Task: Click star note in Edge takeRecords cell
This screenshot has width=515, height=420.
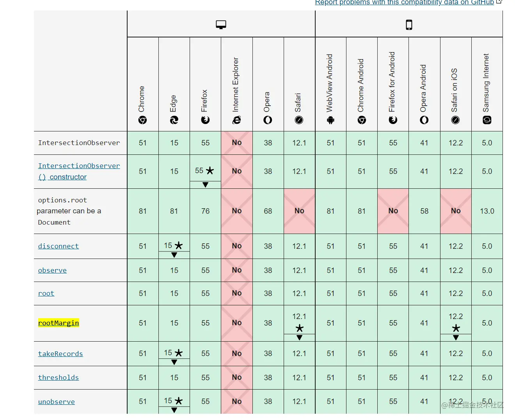Action: pyautogui.click(x=179, y=353)
